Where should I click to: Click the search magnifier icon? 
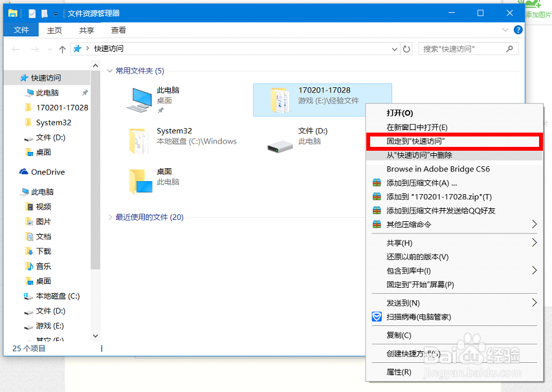click(511, 49)
